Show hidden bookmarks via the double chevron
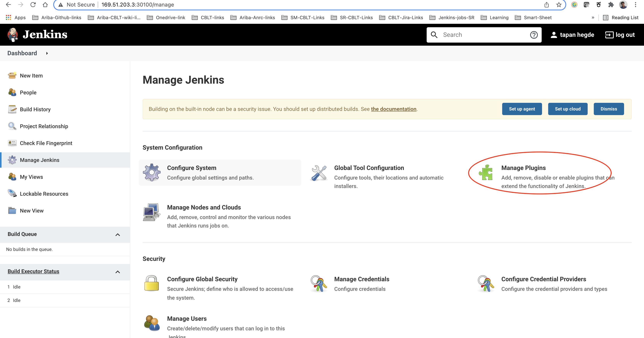Viewport: 644px width, 338px height. [x=593, y=17]
